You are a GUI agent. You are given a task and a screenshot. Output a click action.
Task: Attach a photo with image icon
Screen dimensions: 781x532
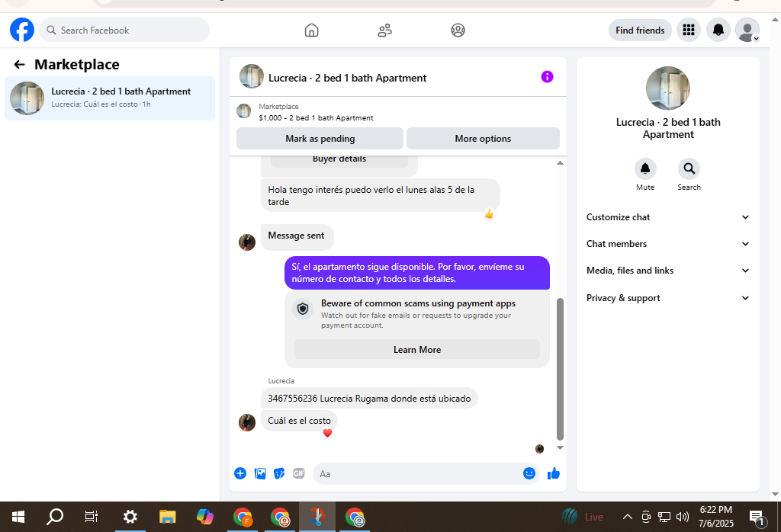260,473
